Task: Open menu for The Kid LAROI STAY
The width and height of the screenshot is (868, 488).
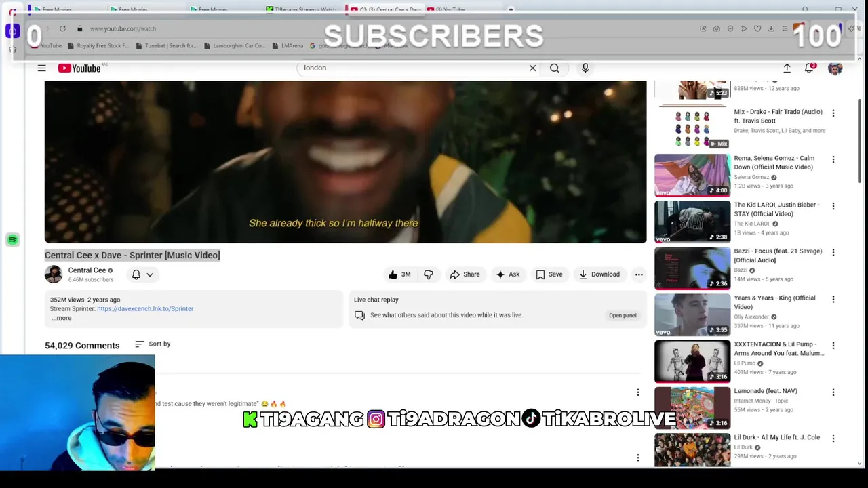Action: point(833,206)
